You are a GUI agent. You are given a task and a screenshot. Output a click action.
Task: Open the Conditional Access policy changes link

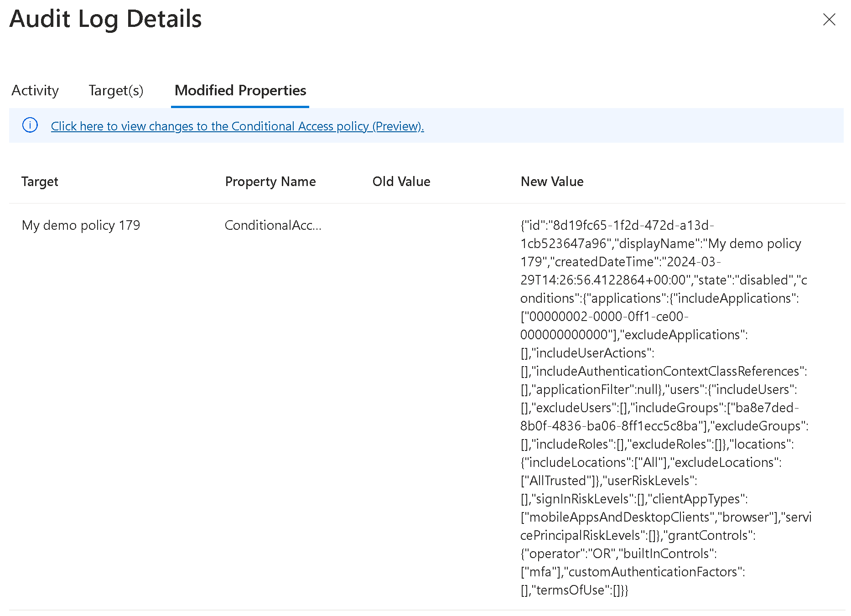tap(237, 126)
